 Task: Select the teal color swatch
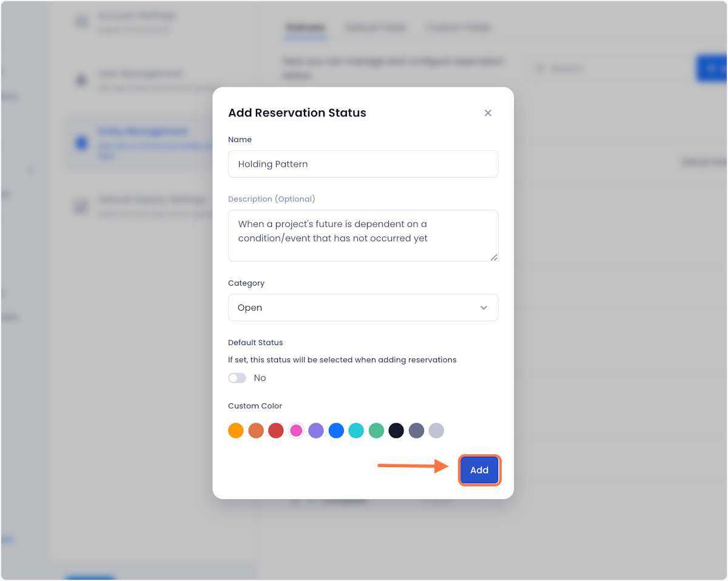coord(356,431)
